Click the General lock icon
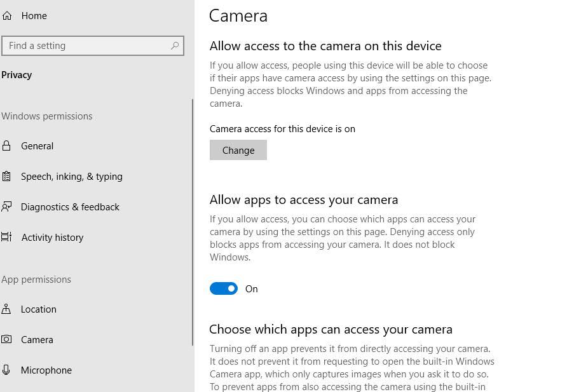Viewport: 567px width, 392px height. pos(6,146)
